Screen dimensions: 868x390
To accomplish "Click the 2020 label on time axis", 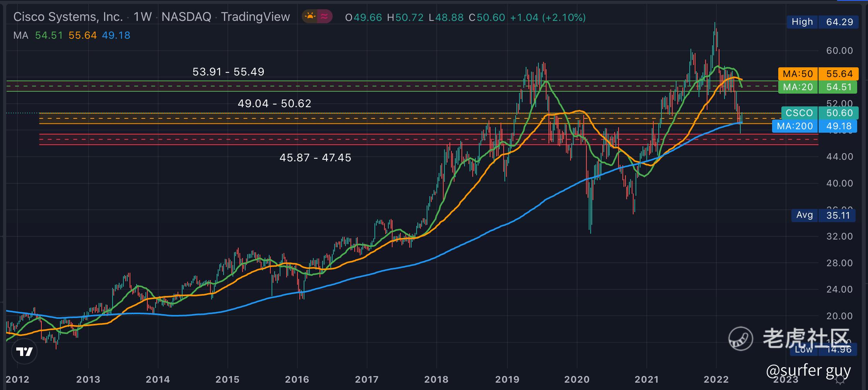I will (577, 379).
